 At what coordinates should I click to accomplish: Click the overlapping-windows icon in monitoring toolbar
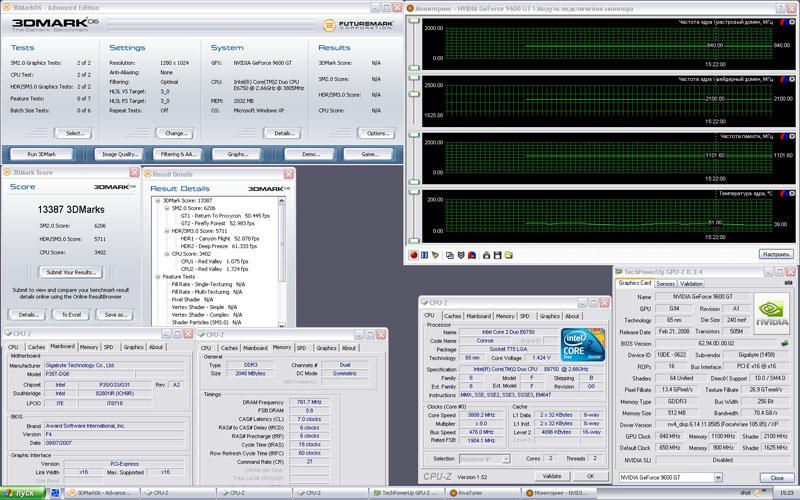click(449, 255)
